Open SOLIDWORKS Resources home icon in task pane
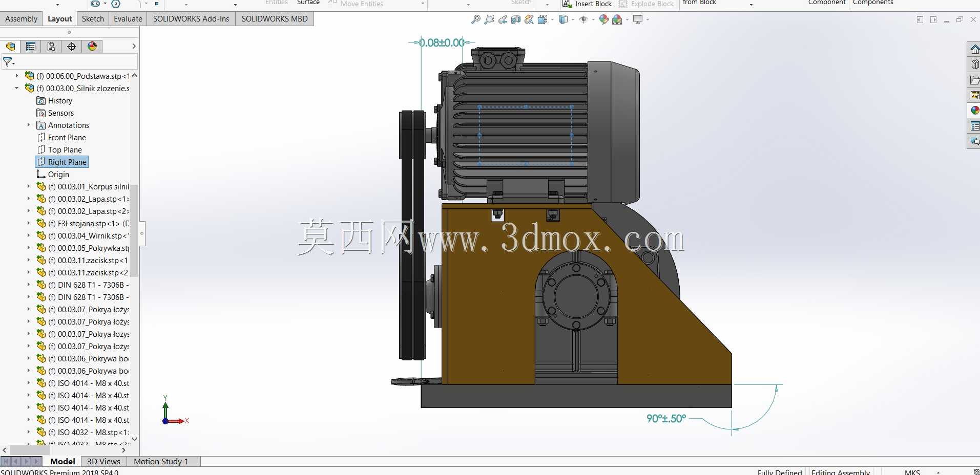 (974, 49)
